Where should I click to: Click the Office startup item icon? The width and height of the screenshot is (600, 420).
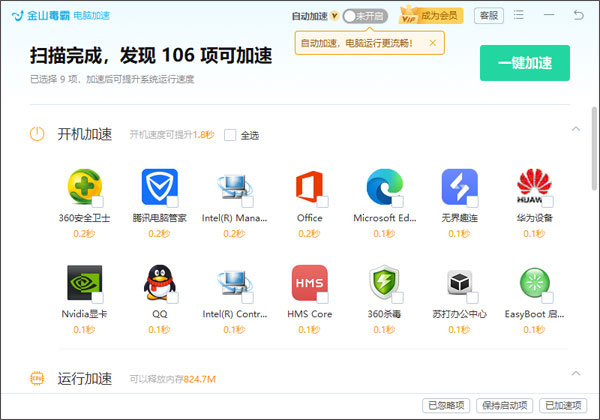click(310, 186)
